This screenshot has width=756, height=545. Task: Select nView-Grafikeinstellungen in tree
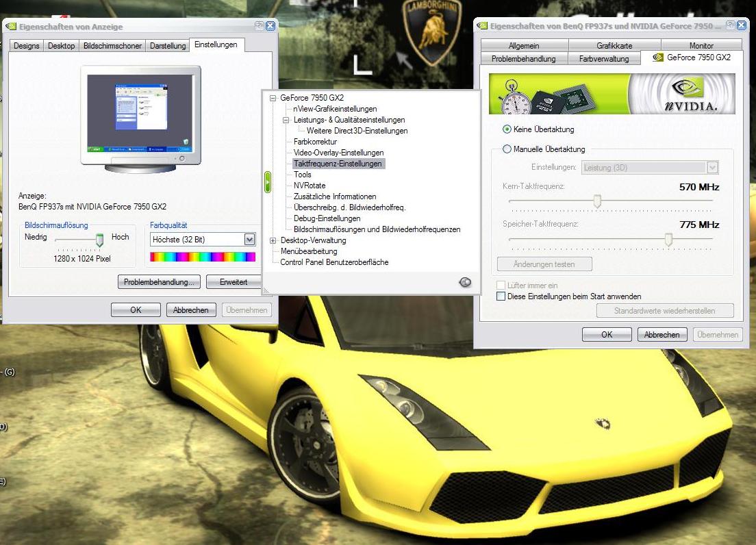(x=335, y=109)
